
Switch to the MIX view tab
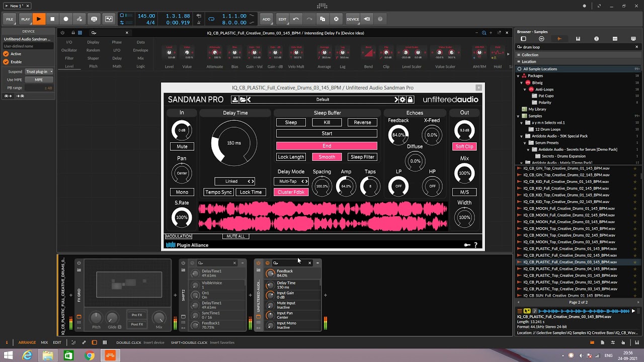(44, 342)
